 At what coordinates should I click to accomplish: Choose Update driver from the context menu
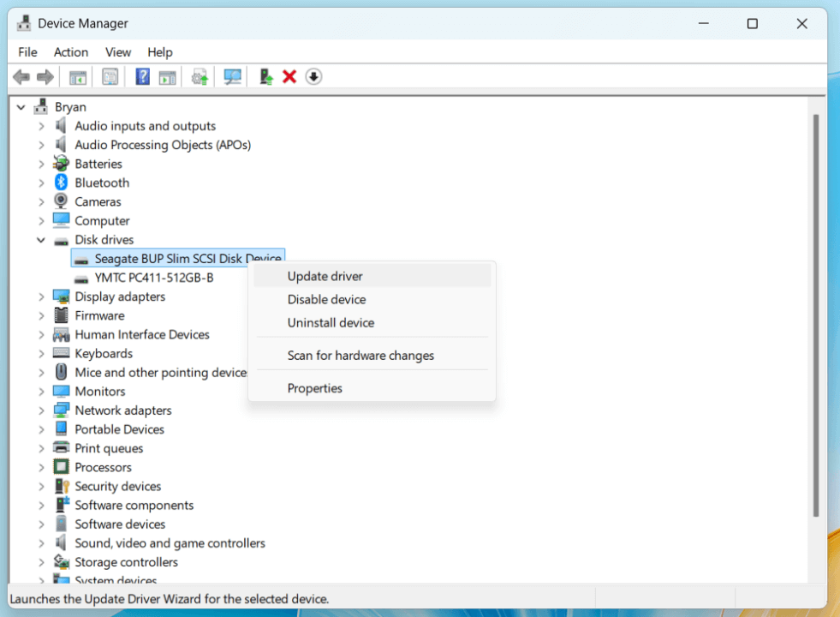(325, 275)
